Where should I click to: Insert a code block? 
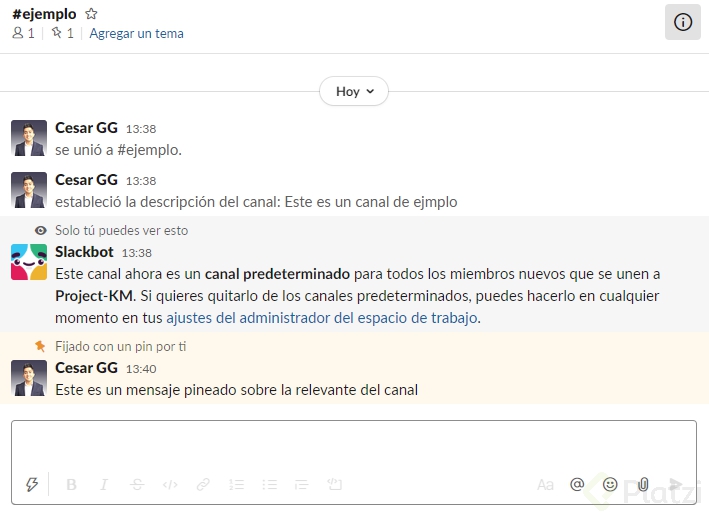335,484
